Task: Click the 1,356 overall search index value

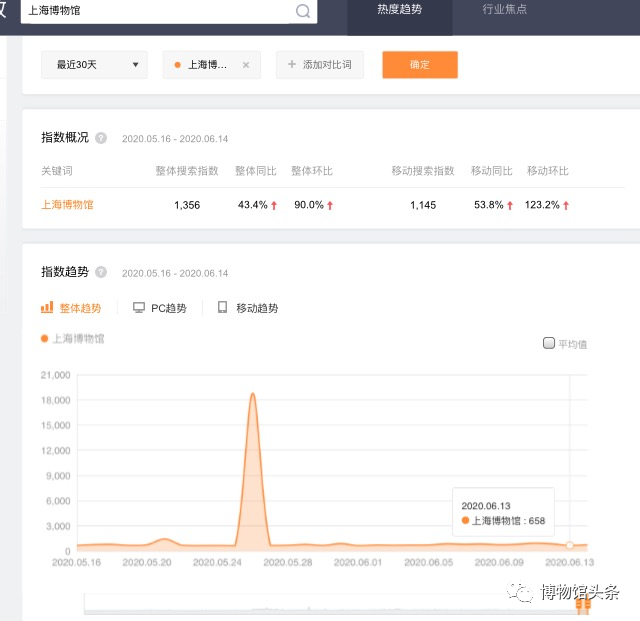Action: pos(187,205)
